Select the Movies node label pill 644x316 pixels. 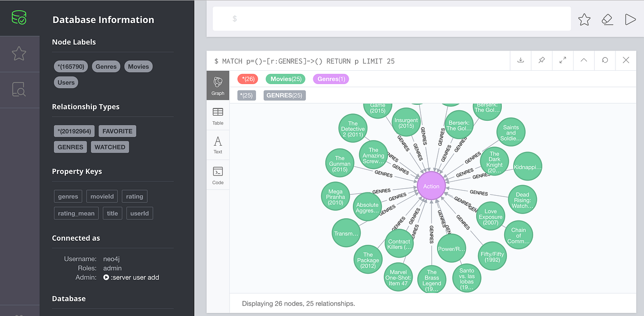[138, 66]
